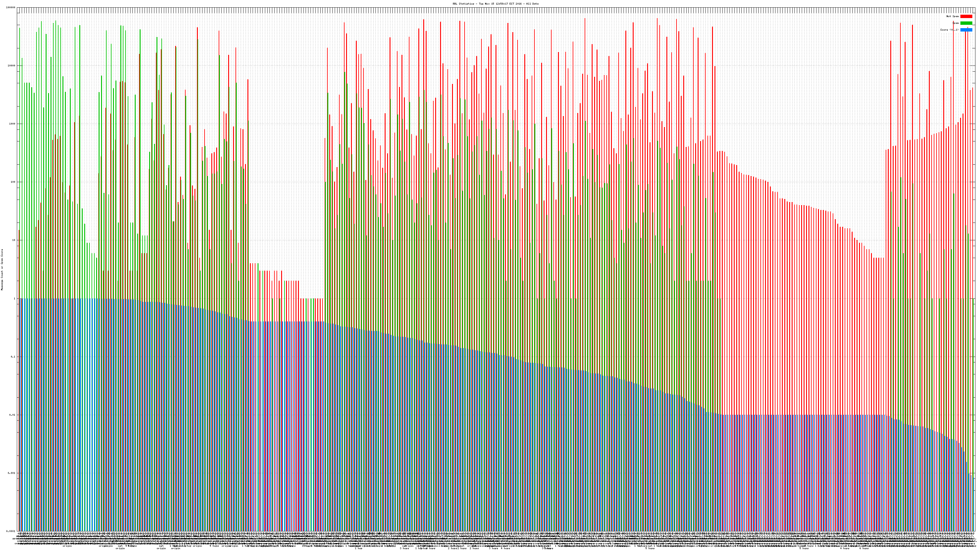
Task: Click the '6 hops' x-axis label
Action: (864, 548)
